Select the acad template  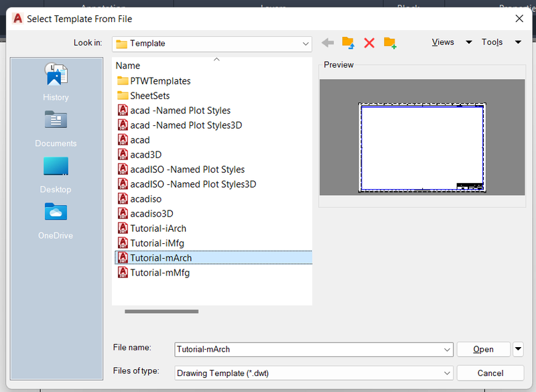[140, 140]
